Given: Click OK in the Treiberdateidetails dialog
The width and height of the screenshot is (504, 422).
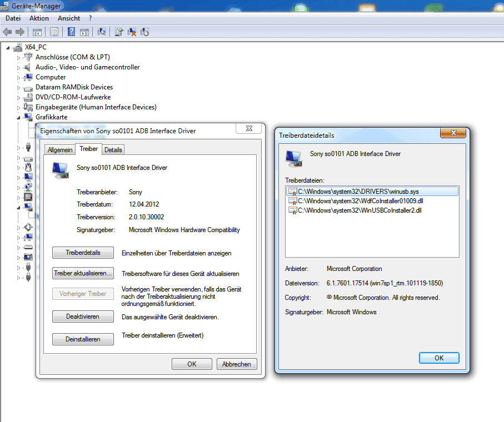Looking at the screenshot, I should click(439, 358).
